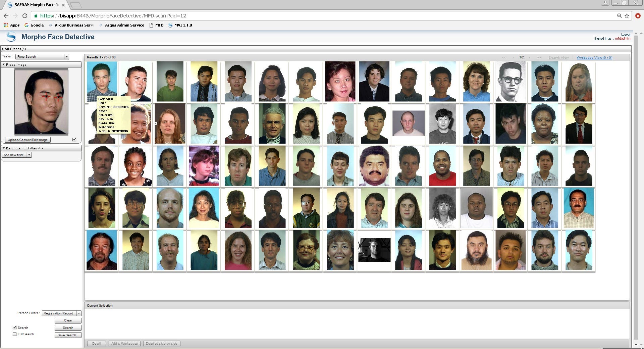Jump to the last results page
Viewport: 644px width, 349px height.
(x=539, y=57)
